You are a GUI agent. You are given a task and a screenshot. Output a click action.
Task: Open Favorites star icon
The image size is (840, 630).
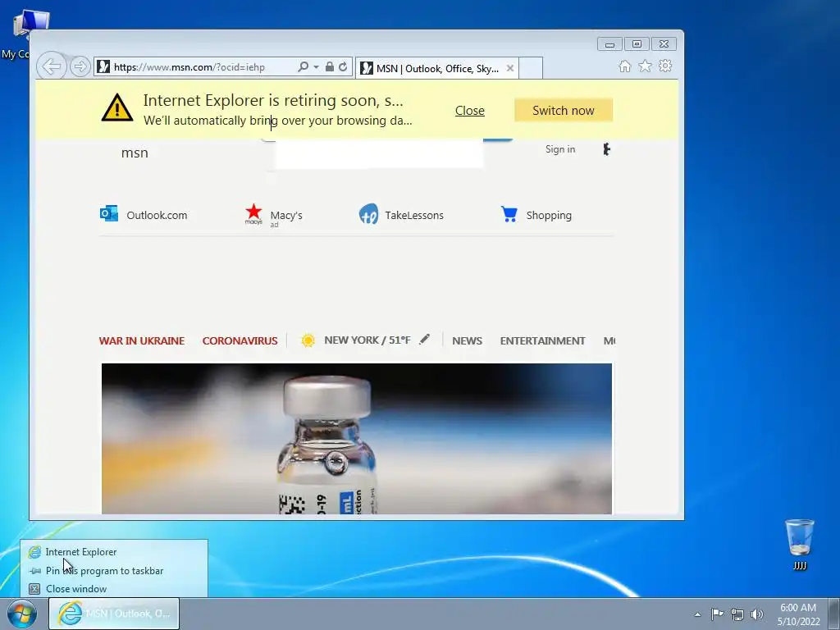tap(645, 66)
